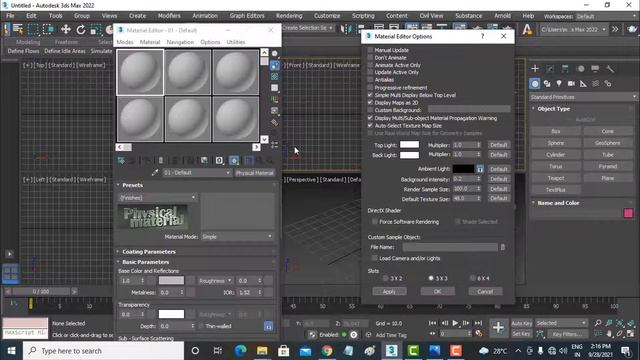Open the Finishes presets dropdown

158,198
